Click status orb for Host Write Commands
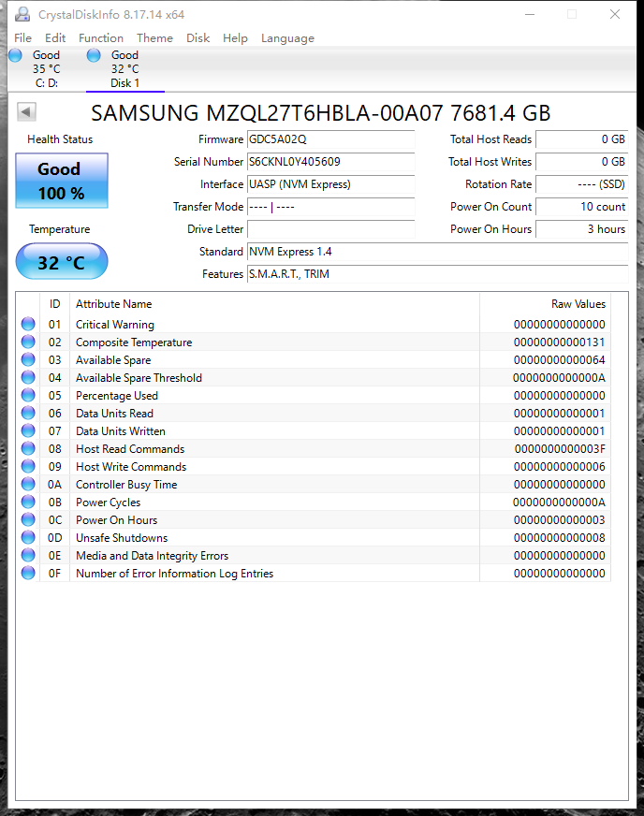The image size is (644, 816). click(28, 466)
